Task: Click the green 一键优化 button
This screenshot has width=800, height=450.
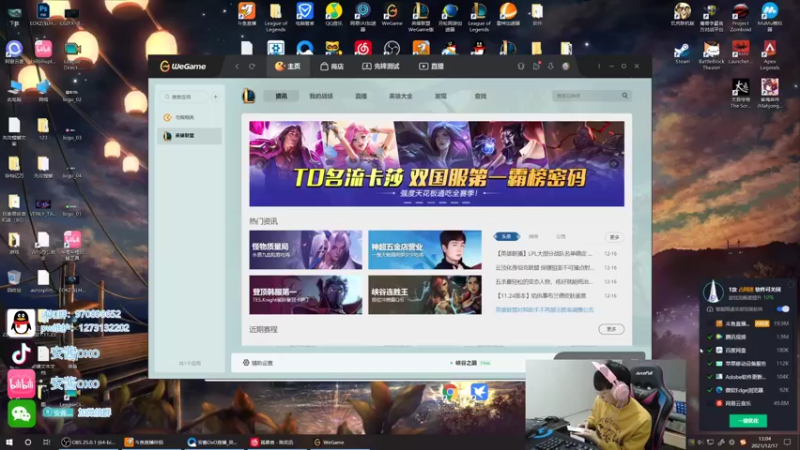Action: pyautogui.click(x=748, y=421)
